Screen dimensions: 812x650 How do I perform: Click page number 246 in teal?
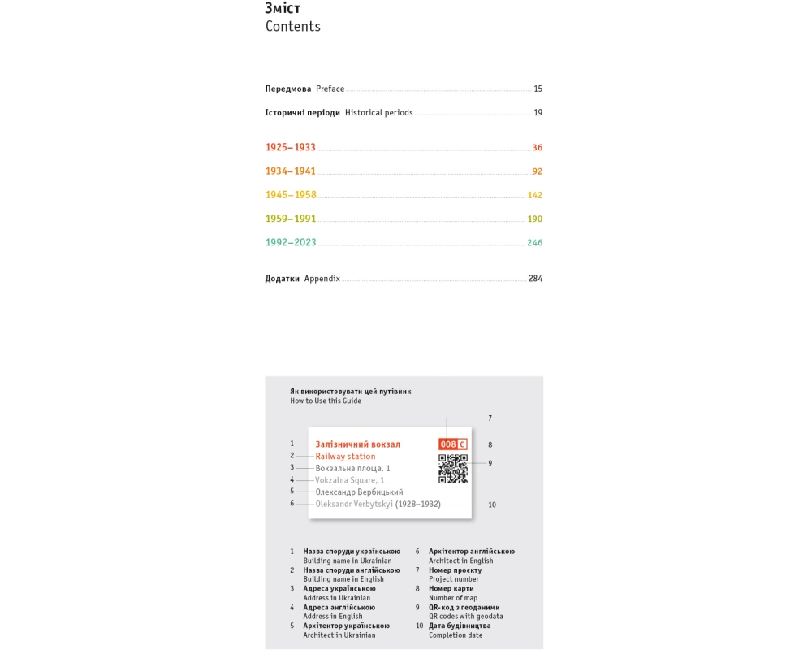coord(534,243)
